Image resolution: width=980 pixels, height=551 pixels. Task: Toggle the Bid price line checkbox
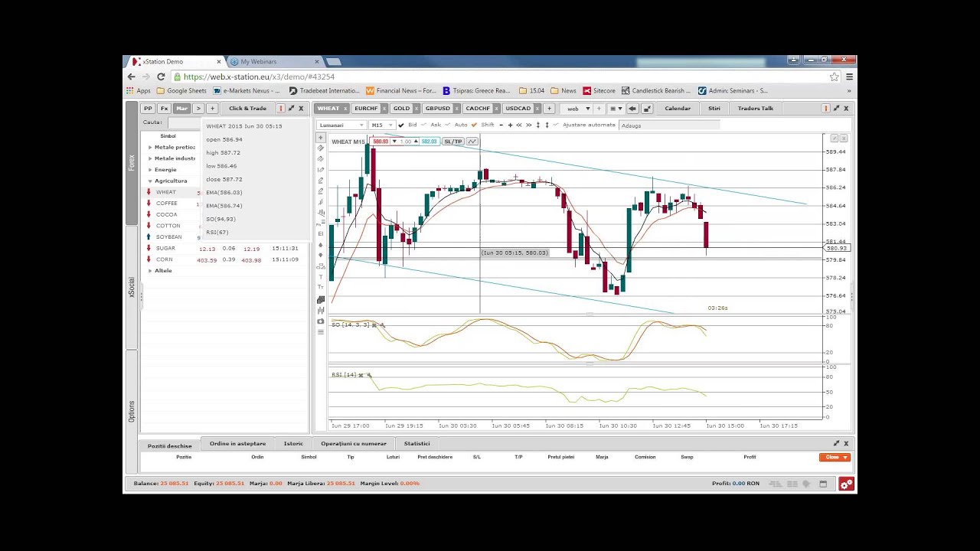tap(402, 125)
